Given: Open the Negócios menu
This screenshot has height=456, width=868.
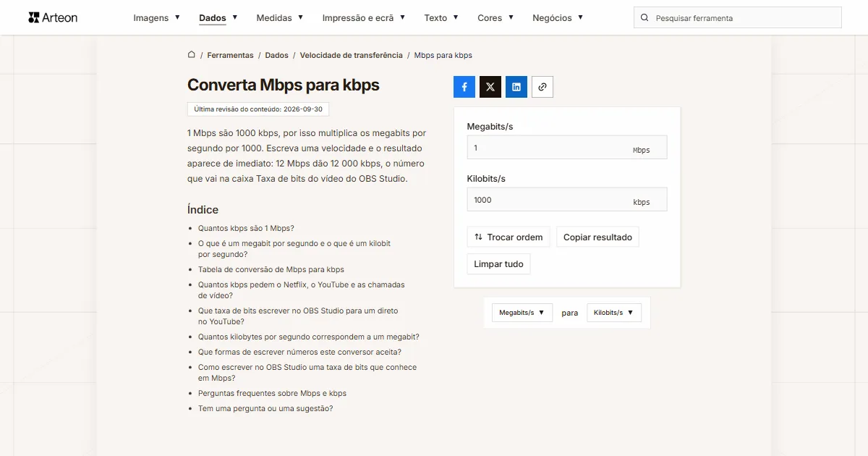Looking at the screenshot, I should tap(558, 17).
